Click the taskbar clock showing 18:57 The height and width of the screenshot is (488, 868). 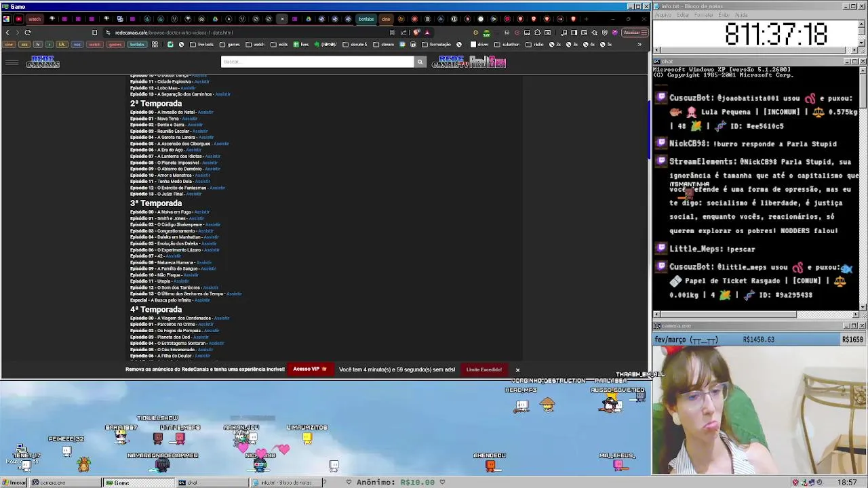847,483
